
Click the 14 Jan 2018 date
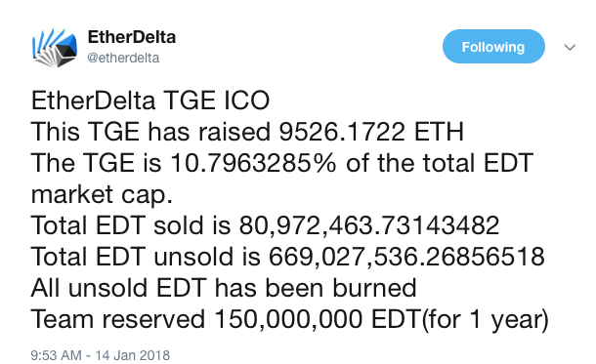(133, 355)
